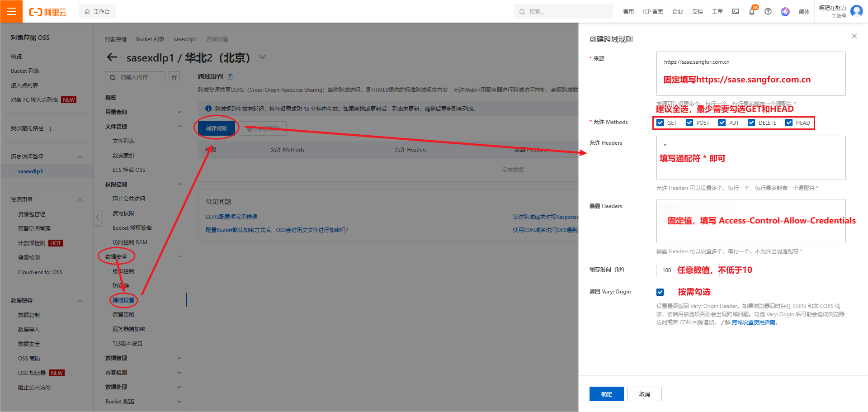Select sasexdlp1 under 历史访问路径

tap(30, 171)
